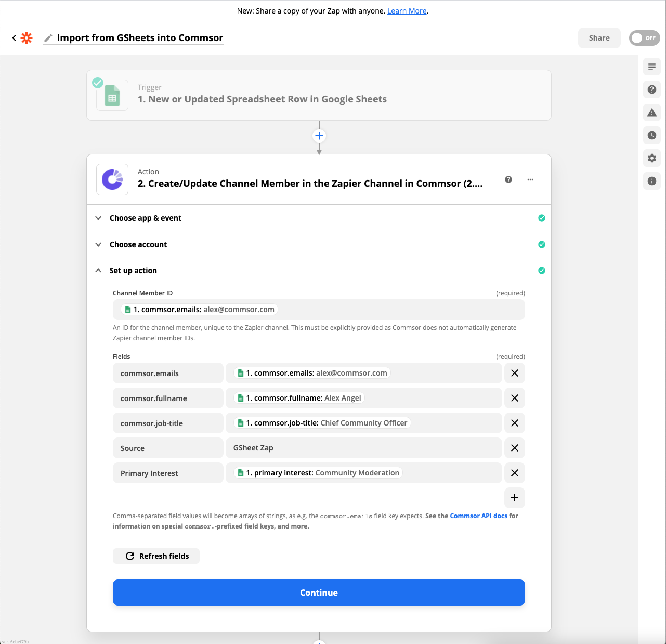Open the Google Sheets trigger app icon
This screenshot has height=644, width=666.
(112, 95)
